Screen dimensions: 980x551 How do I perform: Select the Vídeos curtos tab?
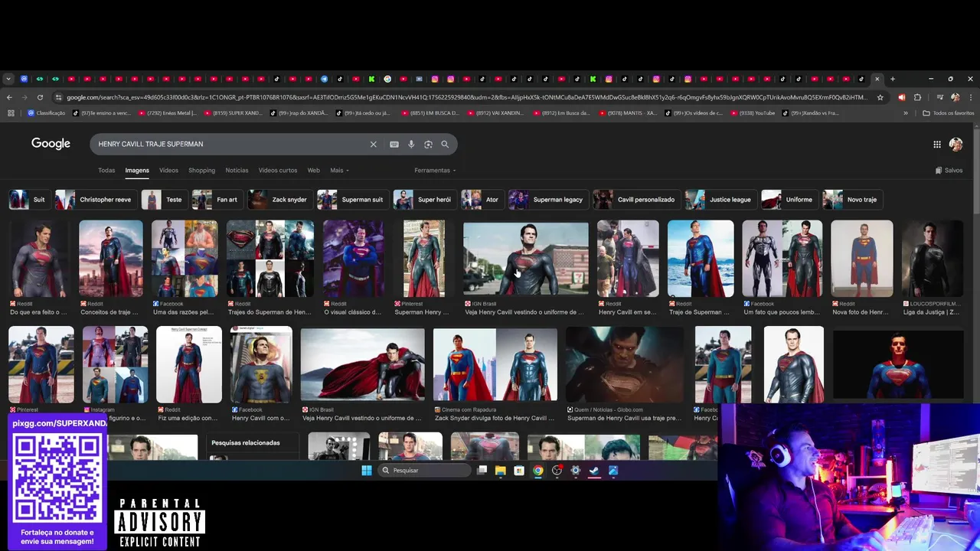click(x=278, y=170)
